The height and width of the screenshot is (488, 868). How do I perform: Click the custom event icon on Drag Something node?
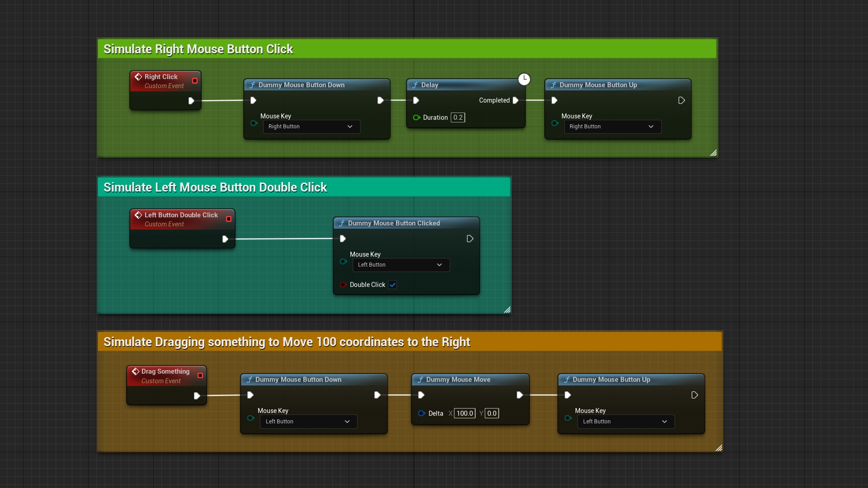click(136, 371)
